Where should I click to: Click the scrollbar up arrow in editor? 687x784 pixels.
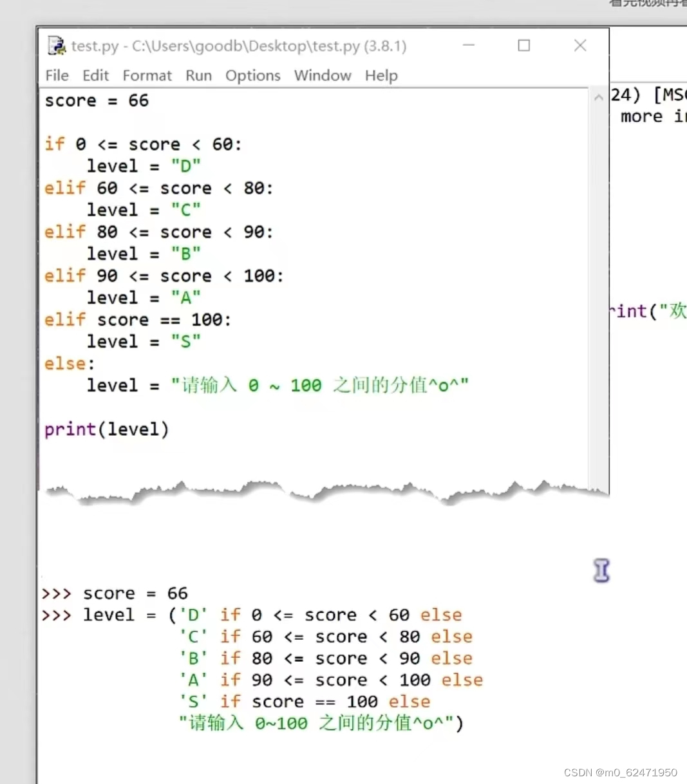coord(599,98)
